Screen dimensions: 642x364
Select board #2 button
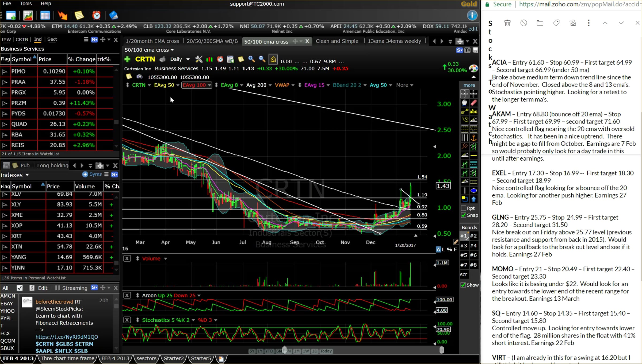473,236
